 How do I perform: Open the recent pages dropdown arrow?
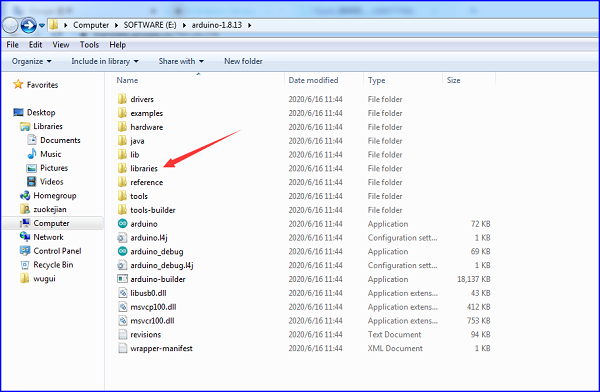pos(42,26)
